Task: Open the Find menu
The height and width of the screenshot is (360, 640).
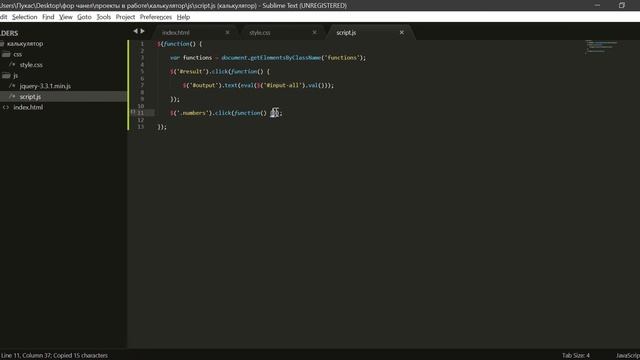Action: point(48,17)
